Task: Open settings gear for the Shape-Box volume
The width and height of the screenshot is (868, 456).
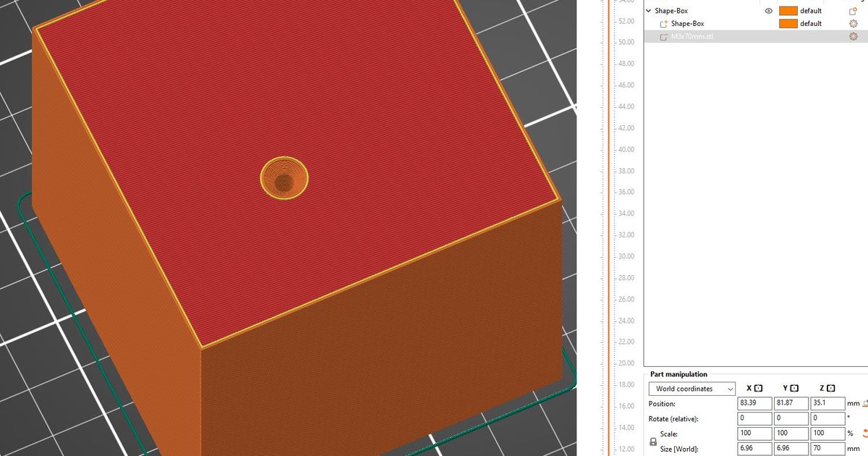Action: [x=854, y=23]
